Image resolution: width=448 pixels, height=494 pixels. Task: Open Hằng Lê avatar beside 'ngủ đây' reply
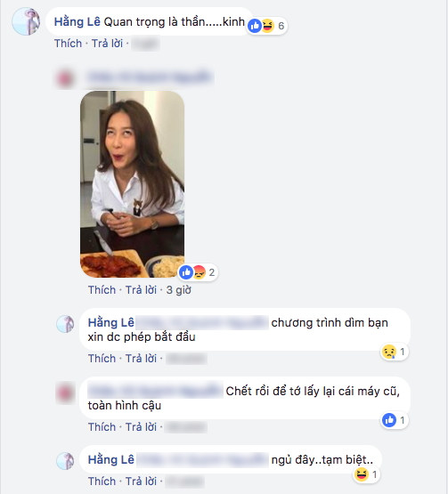(65, 461)
